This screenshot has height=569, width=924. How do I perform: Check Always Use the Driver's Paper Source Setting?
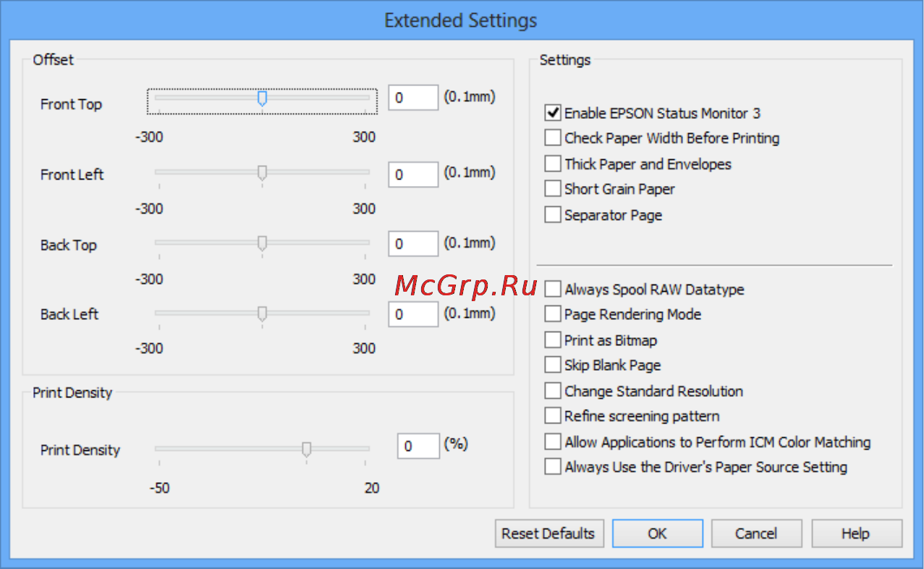[x=553, y=467]
